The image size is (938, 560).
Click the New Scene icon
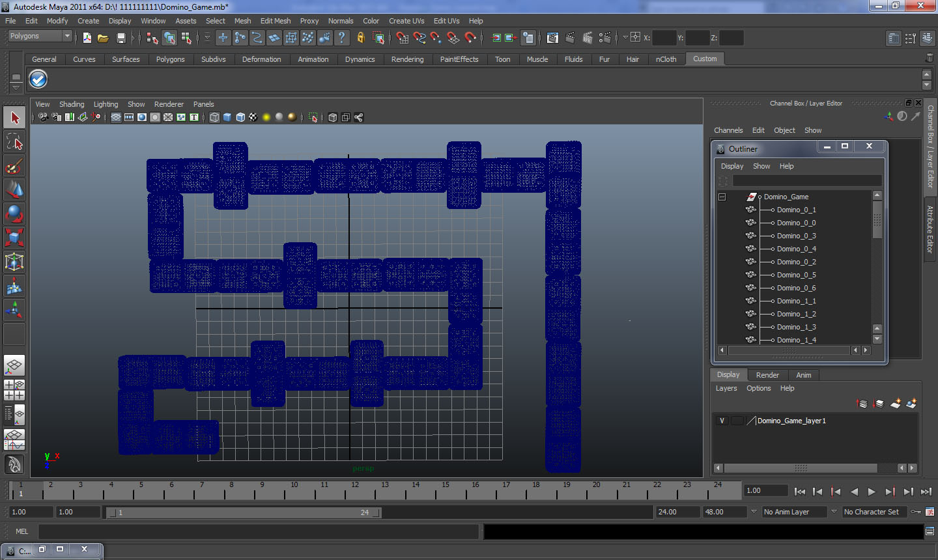(x=87, y=38)
